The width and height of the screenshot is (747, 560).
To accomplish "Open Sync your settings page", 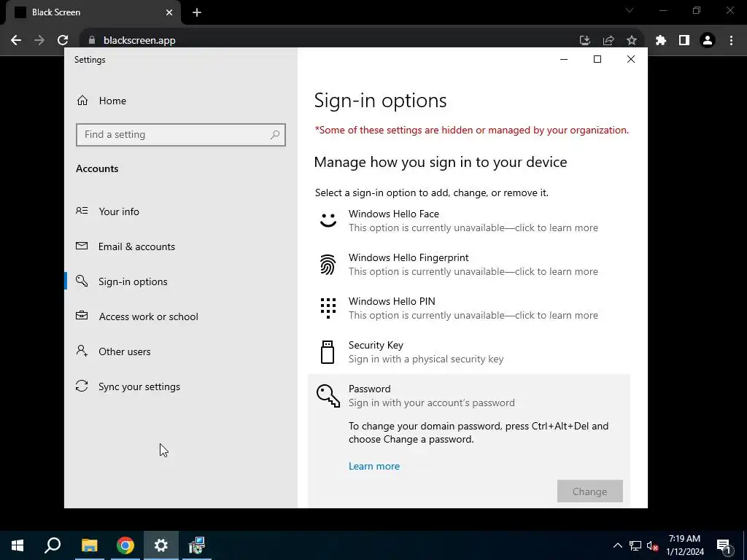I will tap(181, 386).
